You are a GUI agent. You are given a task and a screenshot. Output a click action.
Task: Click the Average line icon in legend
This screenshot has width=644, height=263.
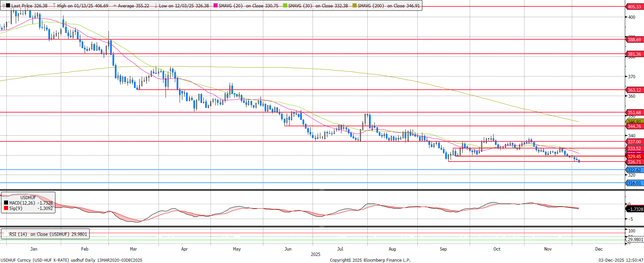click(x=114, y=6)
